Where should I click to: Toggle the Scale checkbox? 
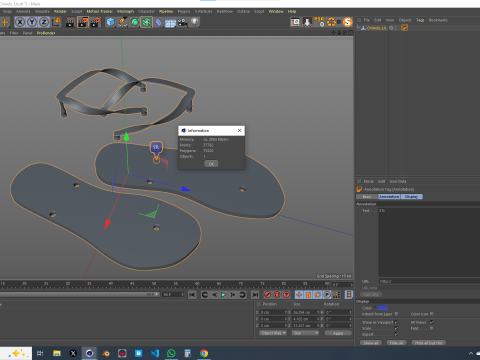[397, 328]
